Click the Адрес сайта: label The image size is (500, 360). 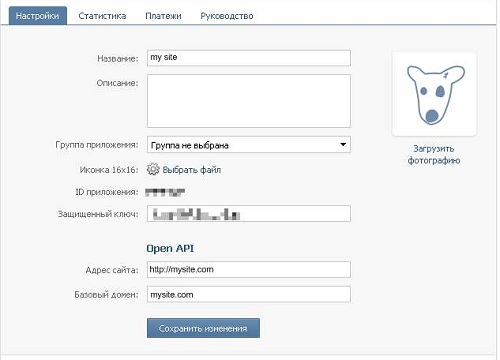(x=112, y=270)
